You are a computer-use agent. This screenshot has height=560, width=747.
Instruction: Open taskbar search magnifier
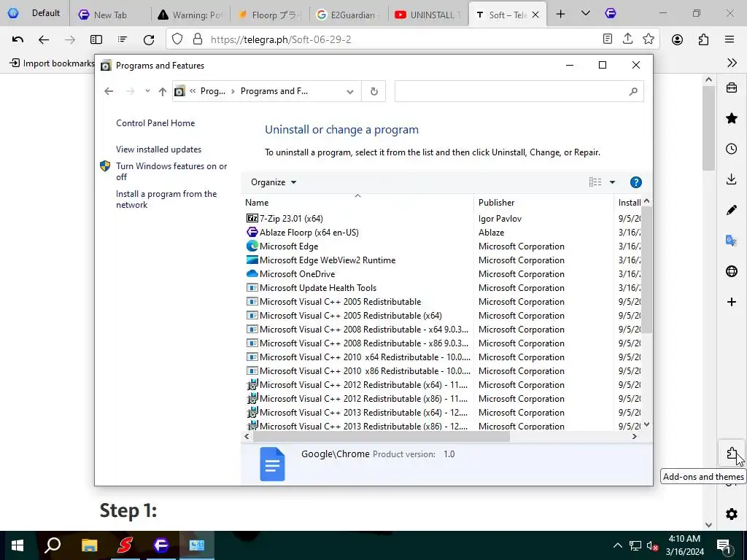pyautogui.click(x=53, y=545)
